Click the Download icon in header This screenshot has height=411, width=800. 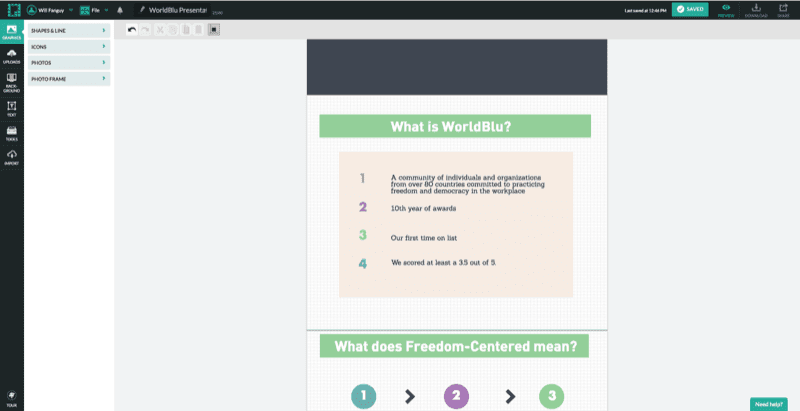(x=755, y=9)
